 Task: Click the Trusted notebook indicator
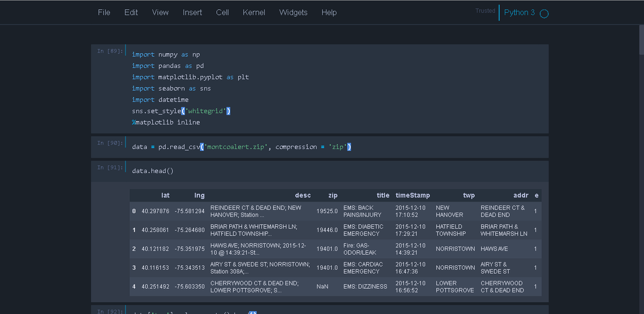[485, 11]
